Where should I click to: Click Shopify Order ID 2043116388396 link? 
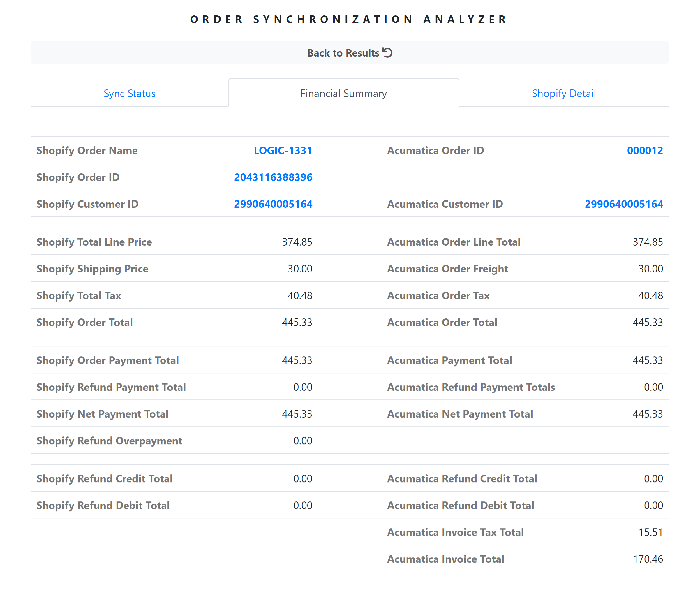tap(273, 177)
